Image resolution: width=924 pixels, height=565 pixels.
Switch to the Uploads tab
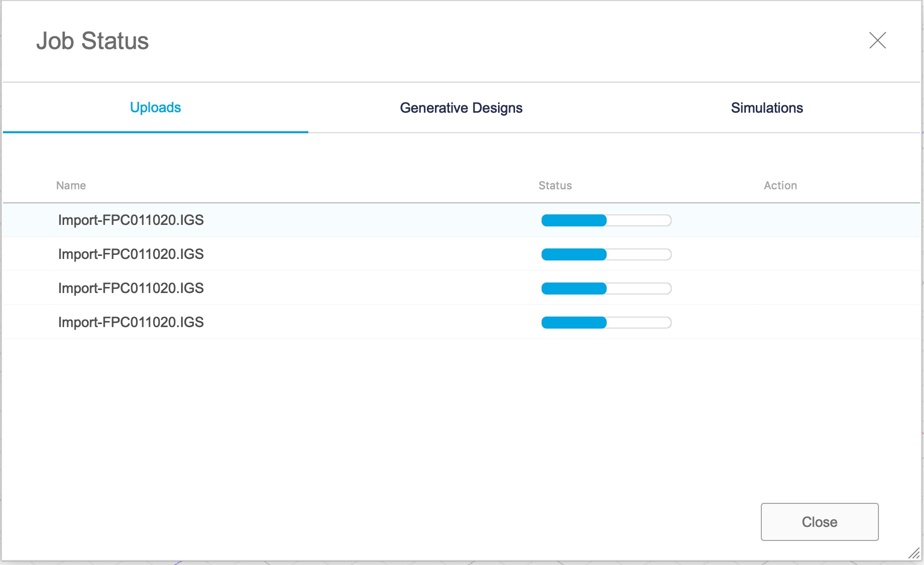click(155, 108)
